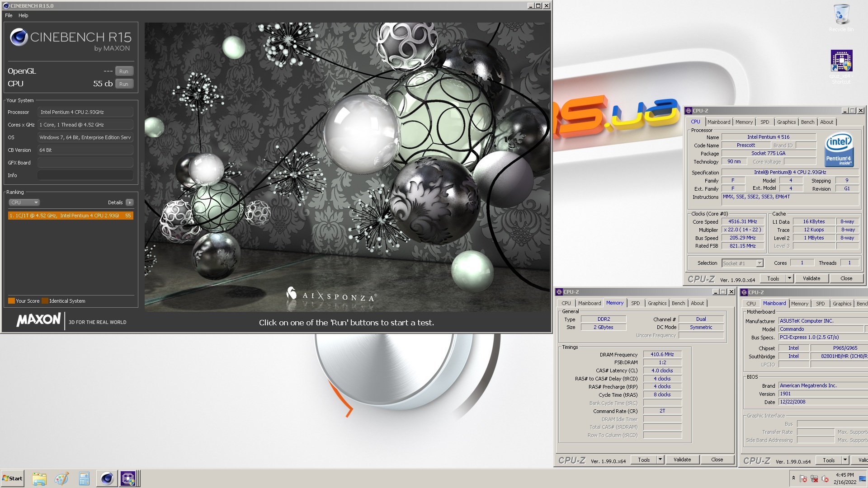
Task: Click the action center flag tray icon
Action: tap(803, 479)
